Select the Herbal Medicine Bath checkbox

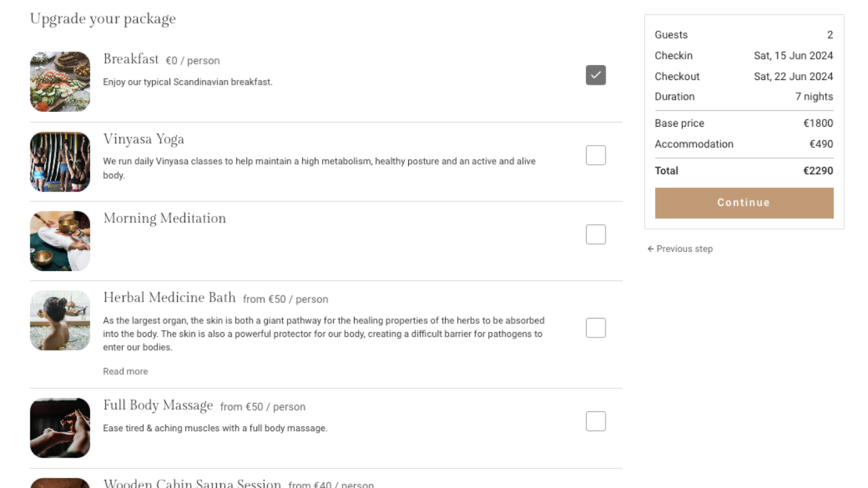tap(595, 328)
